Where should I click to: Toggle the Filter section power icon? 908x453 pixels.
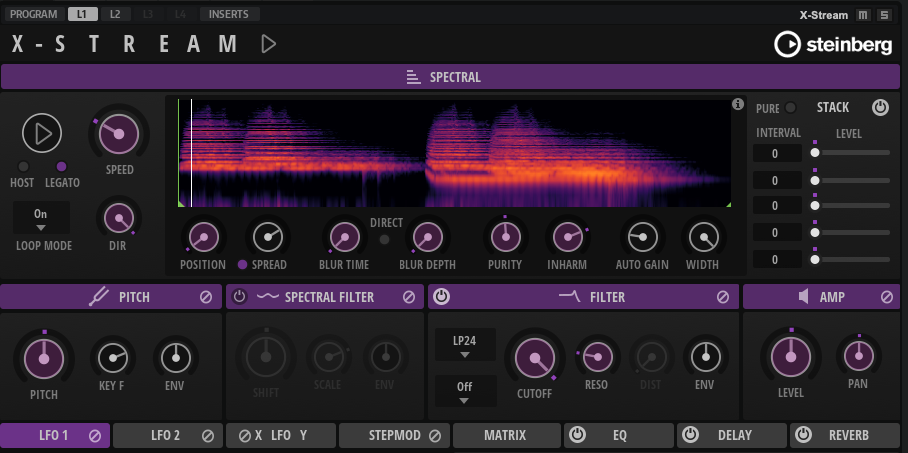click(x=441, y=297)
